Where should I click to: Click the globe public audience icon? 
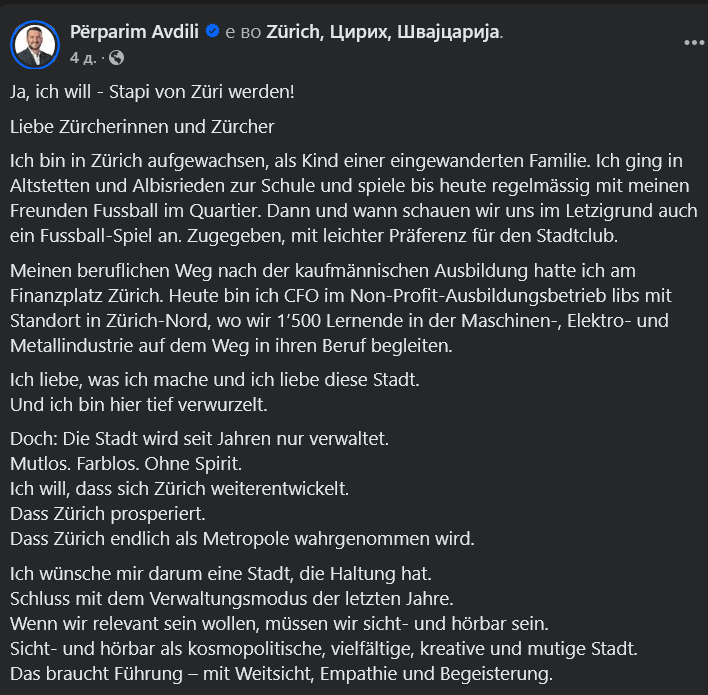(116, 57)
